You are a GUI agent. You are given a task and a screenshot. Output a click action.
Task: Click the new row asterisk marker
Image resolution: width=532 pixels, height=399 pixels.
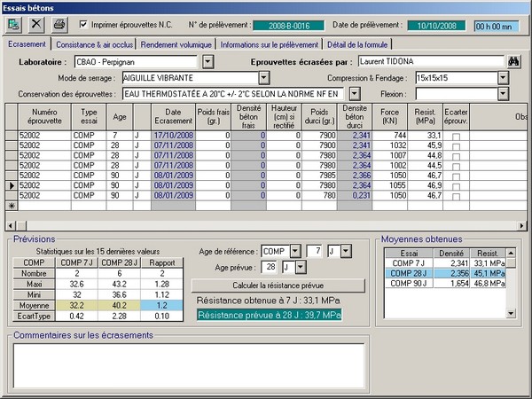coord(11,205)
